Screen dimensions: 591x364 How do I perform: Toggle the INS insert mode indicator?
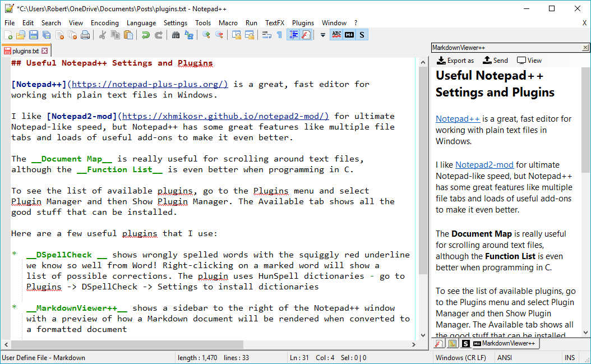click(570, 358)
